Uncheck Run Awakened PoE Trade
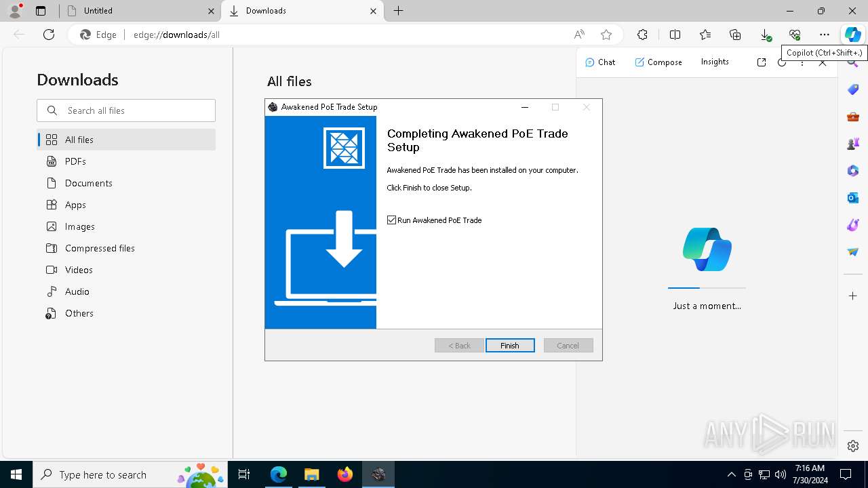Viewport: 868px width, 488px height. (x=391, y=220)
